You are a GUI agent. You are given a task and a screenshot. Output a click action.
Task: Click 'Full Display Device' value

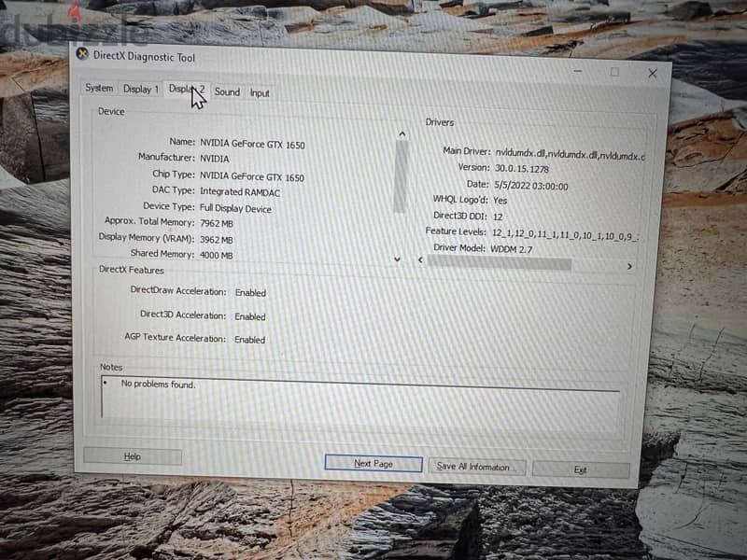pyautogui.click(x=236, y=208)
